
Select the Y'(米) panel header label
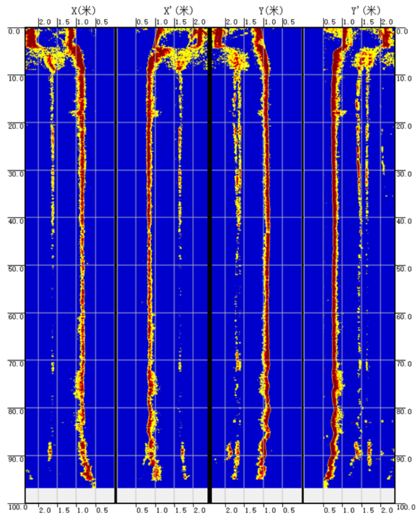tap(365, 10)
